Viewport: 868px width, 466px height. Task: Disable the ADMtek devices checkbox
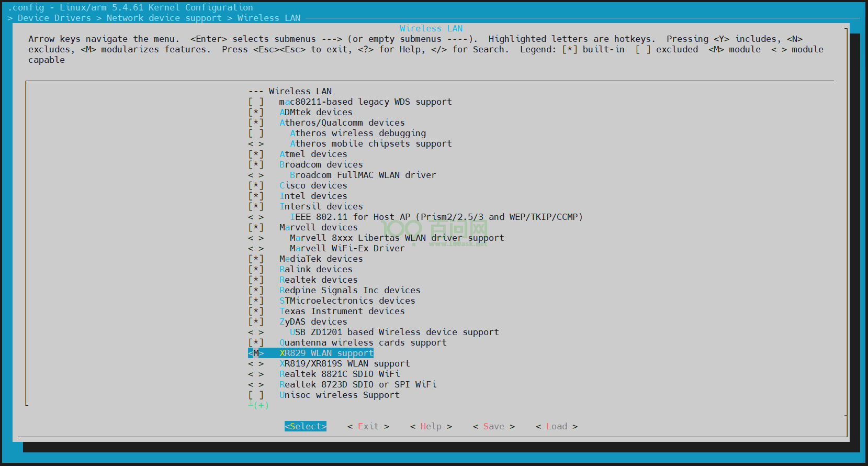[x=256, y=112]
